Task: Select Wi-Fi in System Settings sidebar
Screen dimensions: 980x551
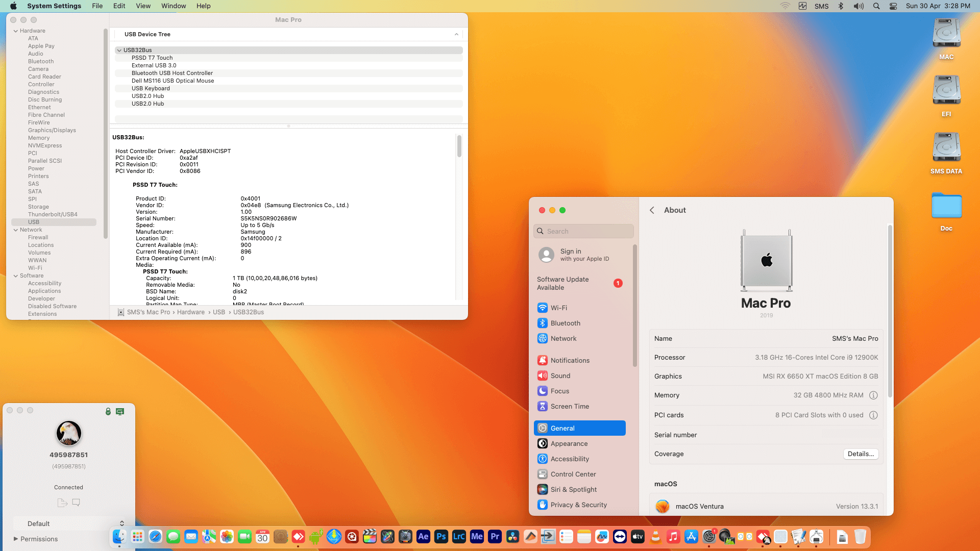Action: [580, 308]
